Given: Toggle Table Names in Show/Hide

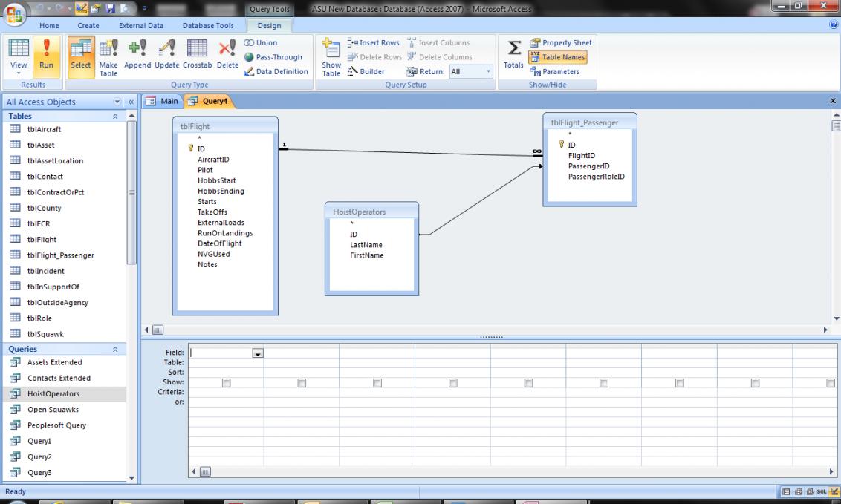Looking at the screenshot, I should (558, 57).
